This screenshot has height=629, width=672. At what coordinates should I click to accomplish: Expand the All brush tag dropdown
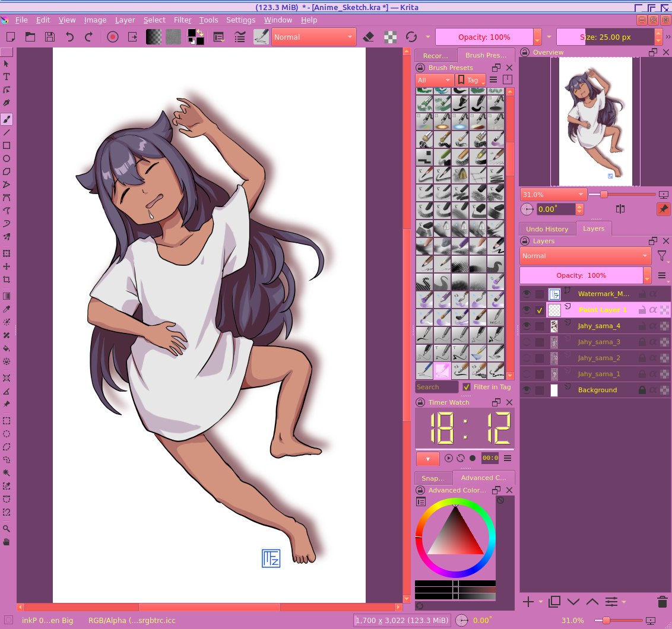[x=434, y=80]
